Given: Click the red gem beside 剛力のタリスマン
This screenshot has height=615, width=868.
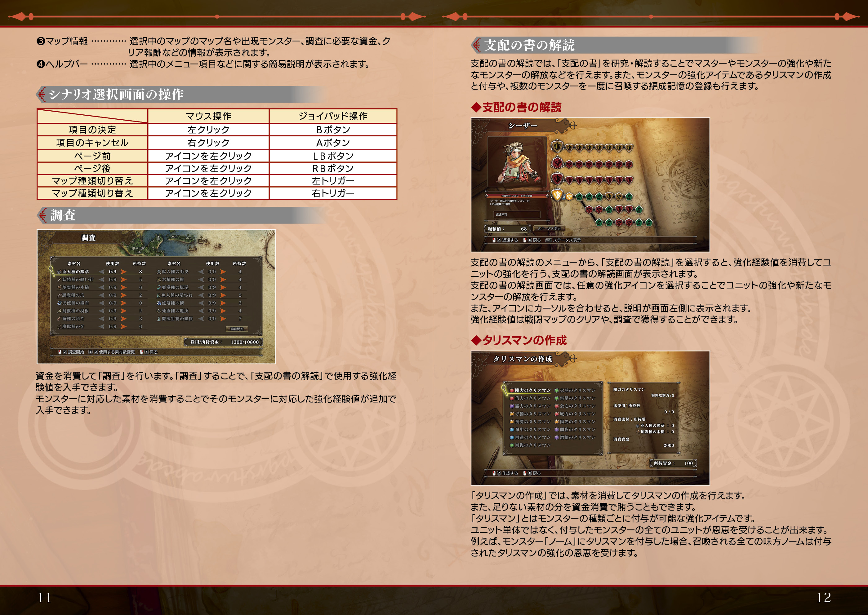Looking at the screenshot, I should click(512, 391).
